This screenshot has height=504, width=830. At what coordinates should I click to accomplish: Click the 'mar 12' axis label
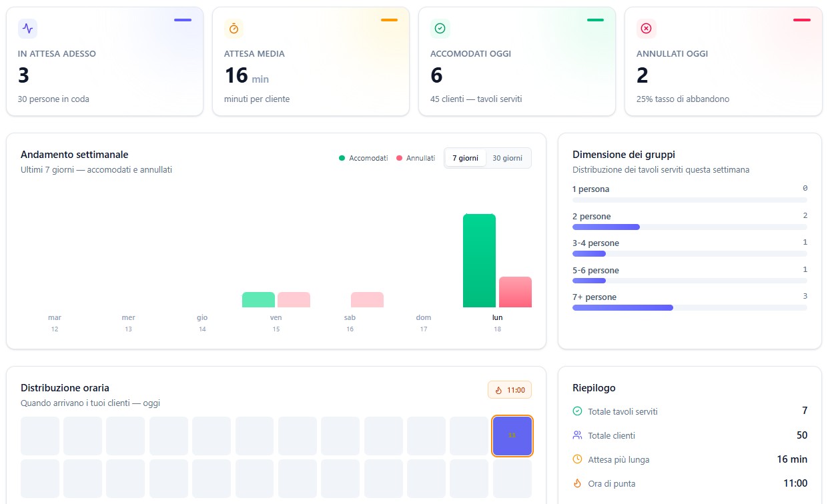click(x=55, y=323)
